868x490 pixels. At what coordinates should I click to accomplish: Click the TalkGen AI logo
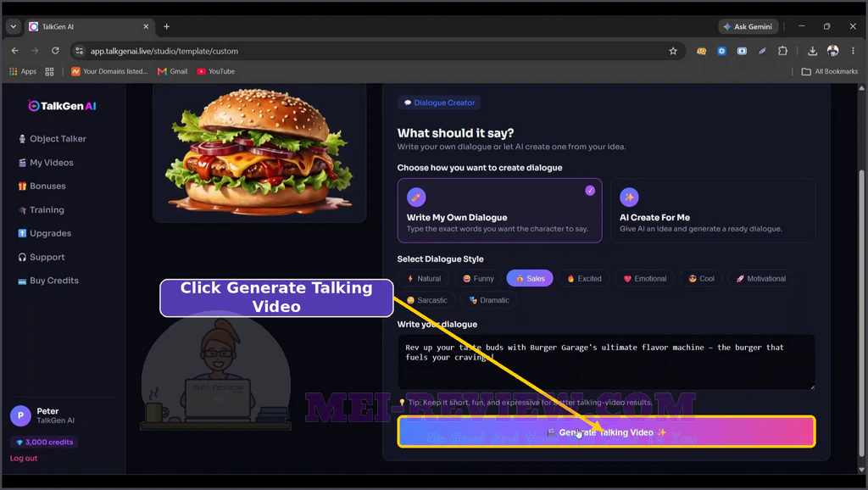pos(62,106)
